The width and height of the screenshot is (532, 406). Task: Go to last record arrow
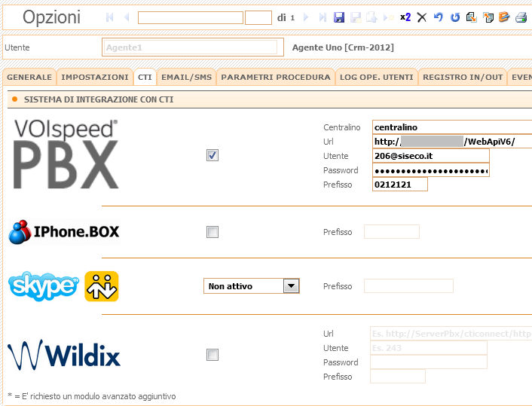(323, 17)
